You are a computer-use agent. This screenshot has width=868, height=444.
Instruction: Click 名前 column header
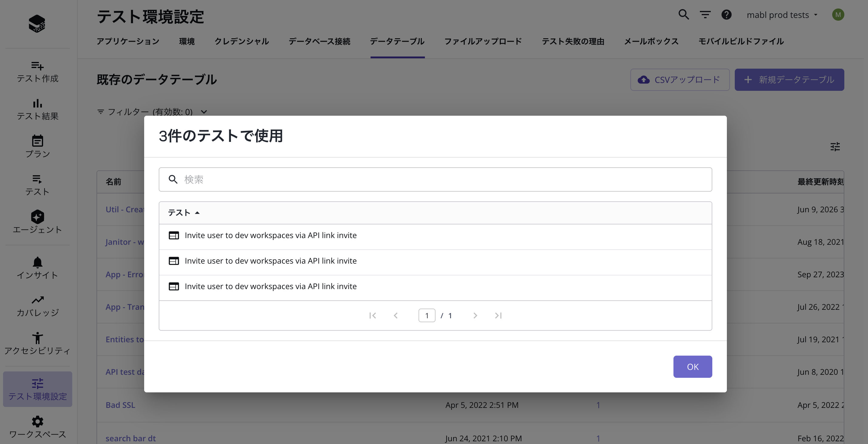pos(114,182)
